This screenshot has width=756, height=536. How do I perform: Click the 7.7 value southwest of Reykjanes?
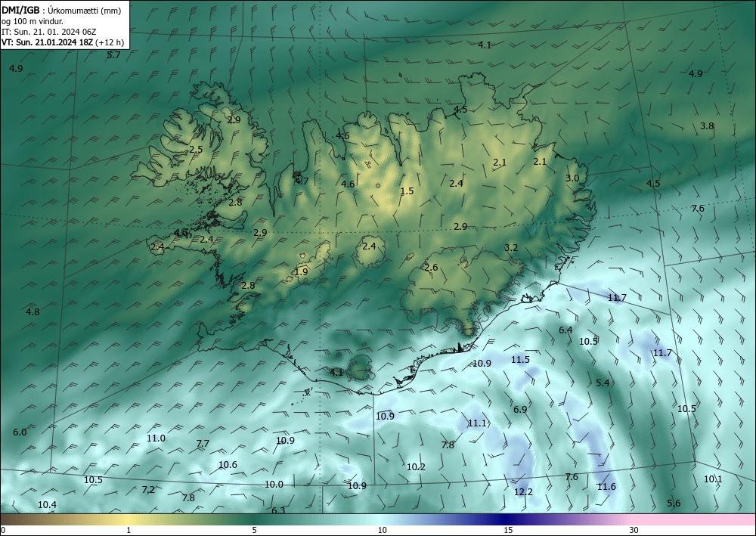[x=203, y=444]
